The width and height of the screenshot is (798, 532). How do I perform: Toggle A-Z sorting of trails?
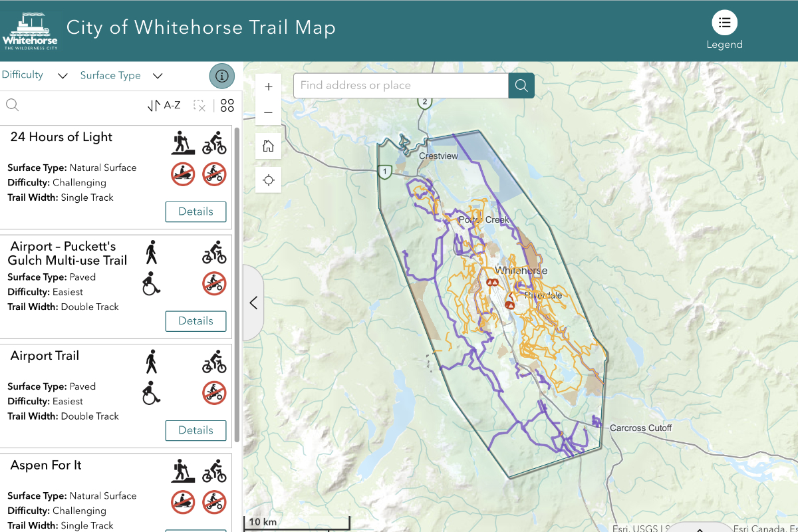(164, 104)
